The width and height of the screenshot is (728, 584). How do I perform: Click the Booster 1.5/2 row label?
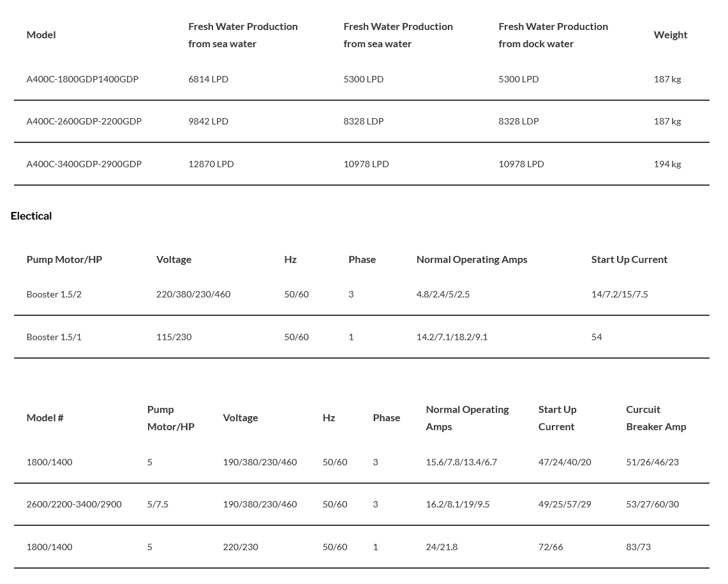click(54, 294)
